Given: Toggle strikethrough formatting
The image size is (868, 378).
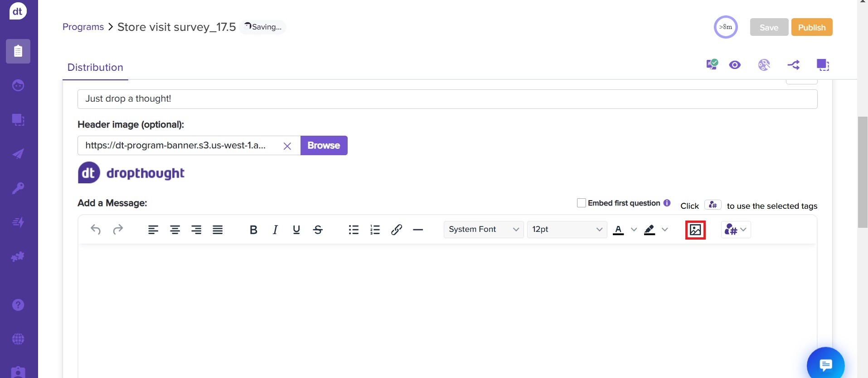Looking at the screenshot, I should (x=318, y=230).
